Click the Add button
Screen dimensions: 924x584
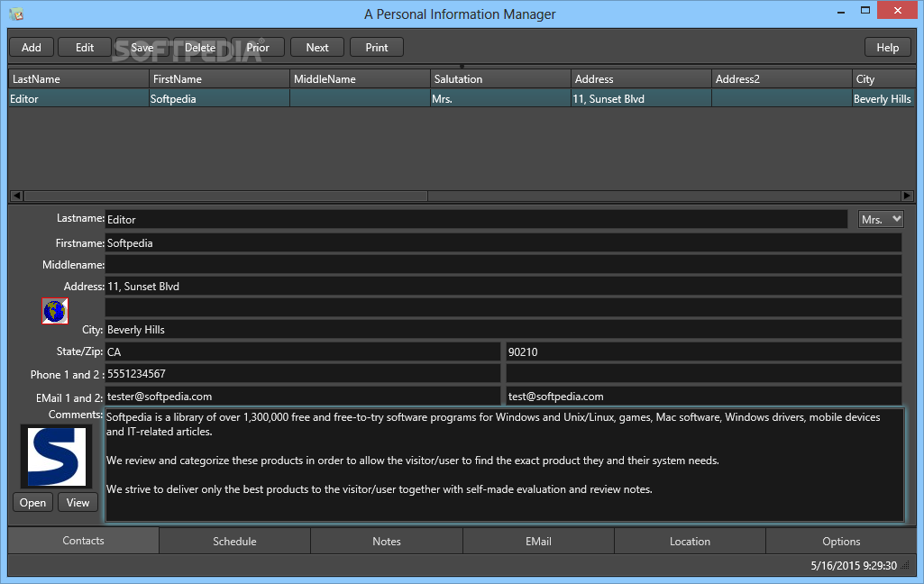(32, 47)
